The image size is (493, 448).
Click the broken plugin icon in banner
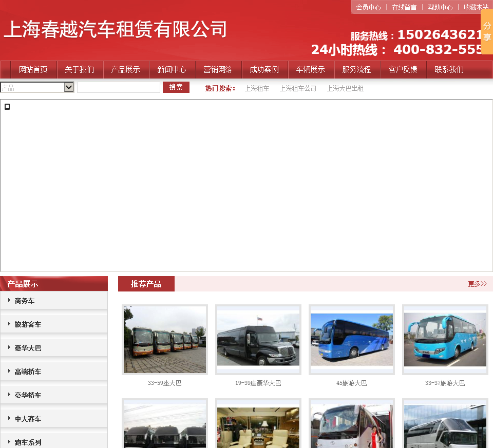click(x=7, y=107)
